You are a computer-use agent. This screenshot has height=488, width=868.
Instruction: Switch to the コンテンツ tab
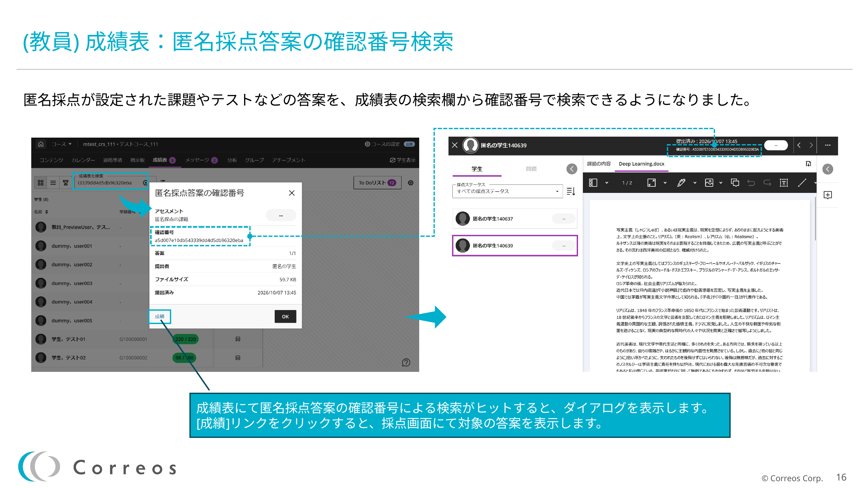click(51, 160)
